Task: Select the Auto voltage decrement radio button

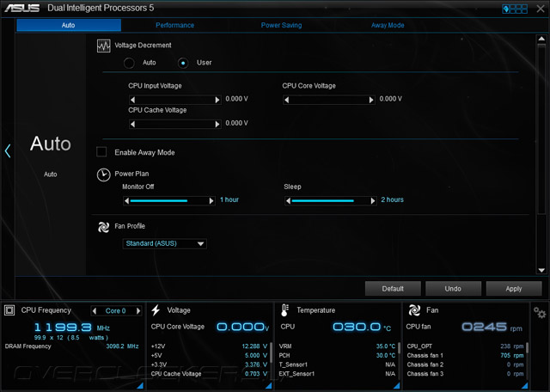Action: point(129,63)
